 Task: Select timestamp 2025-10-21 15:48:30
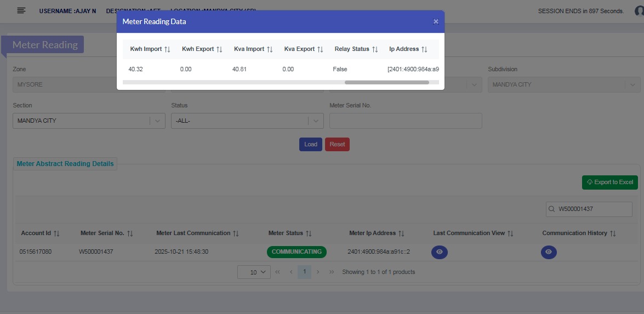click(181, 252)
